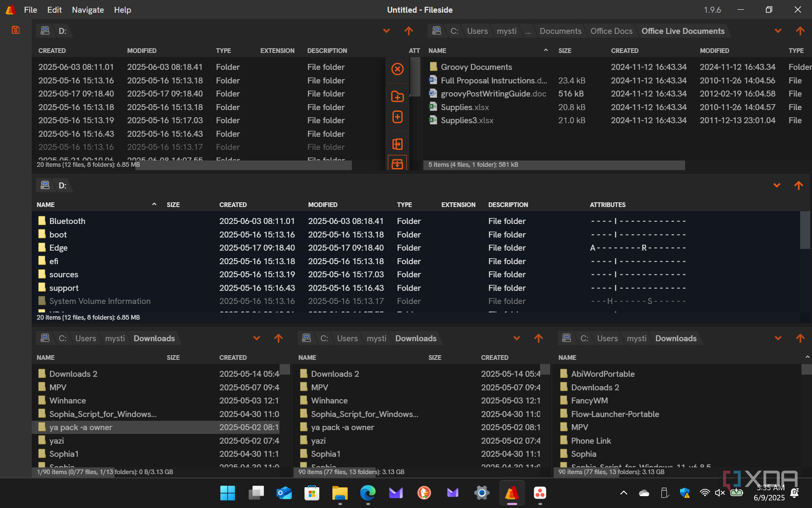Open Windows Start menu
This screenshot has height=508, width=812.
[x=228, y=493]
